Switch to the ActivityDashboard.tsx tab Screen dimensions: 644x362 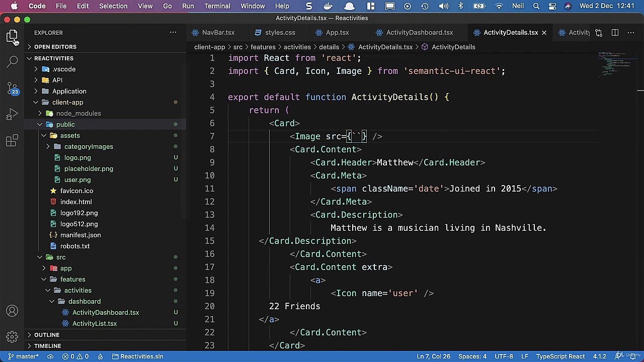pos(419,33)
